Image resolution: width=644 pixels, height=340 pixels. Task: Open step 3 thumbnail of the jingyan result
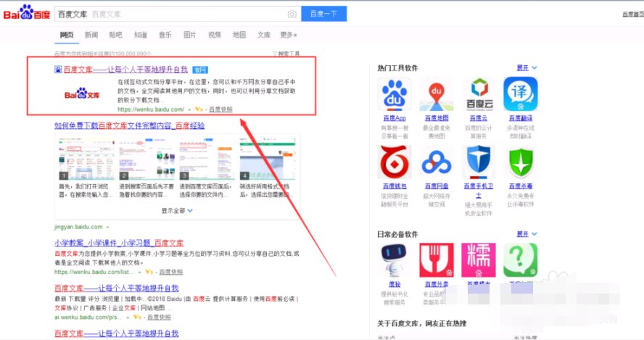[x=207, y=159]
